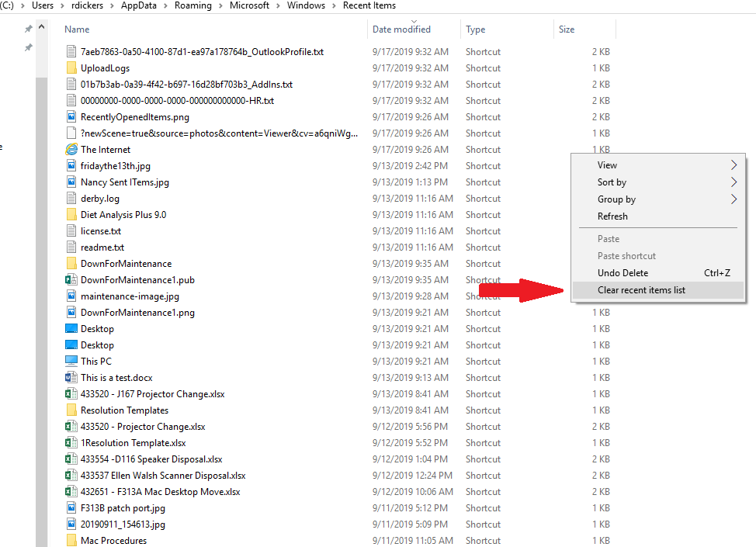
Task: Click the This PC computer icon
Action: [71, 361]
